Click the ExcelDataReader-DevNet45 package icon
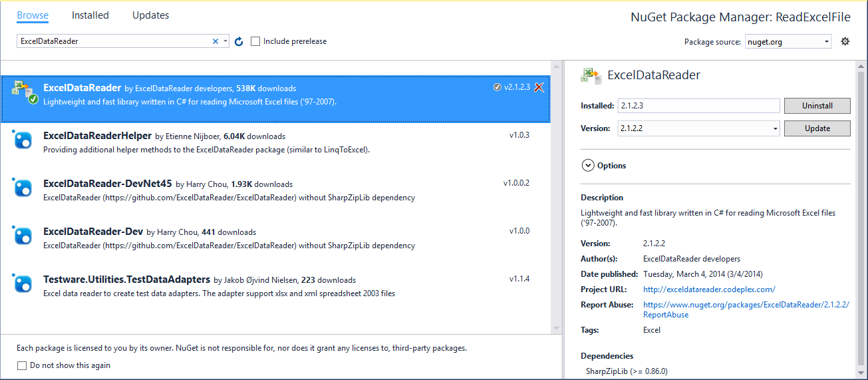The width and height of the screenshot is (868, 380). tap(23, 188)
